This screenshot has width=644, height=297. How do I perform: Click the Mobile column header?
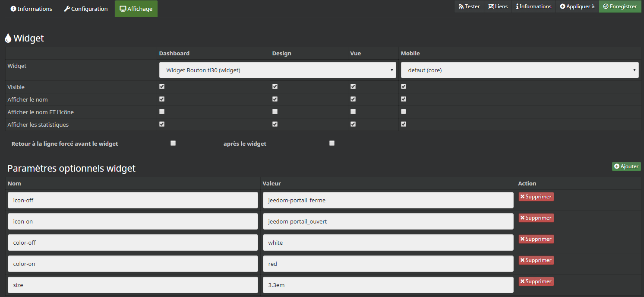coord(410,53)
